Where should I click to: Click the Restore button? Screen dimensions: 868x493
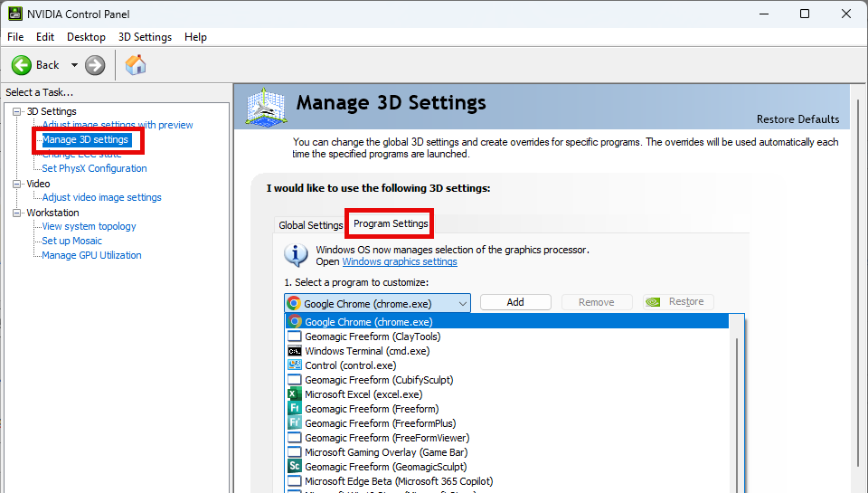click(678, 302)
